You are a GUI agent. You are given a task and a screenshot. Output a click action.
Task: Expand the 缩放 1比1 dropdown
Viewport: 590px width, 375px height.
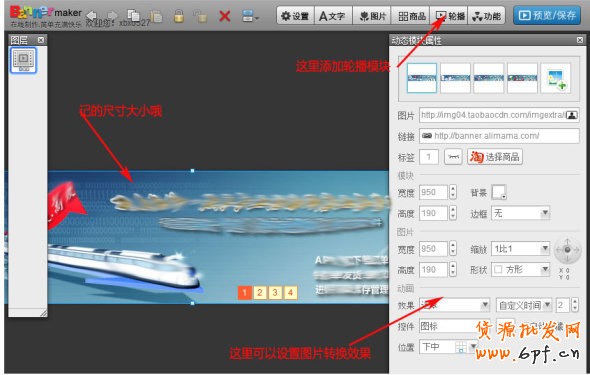(x=520, y=249)
